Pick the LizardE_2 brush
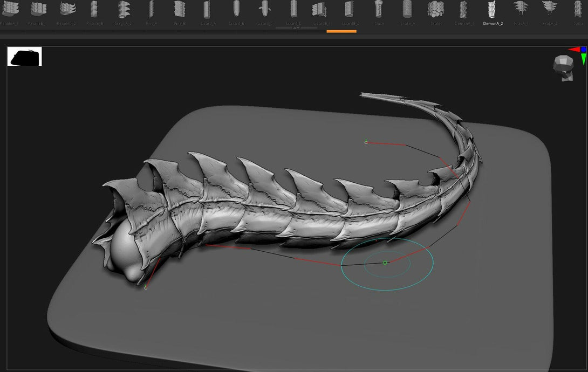The image size is (588, 372). 350,12
